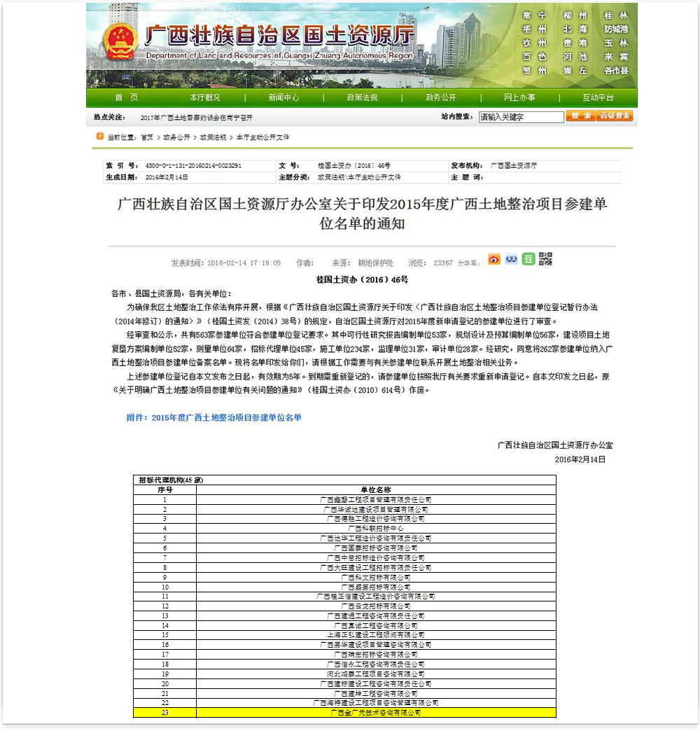This screenshot has height=731, width=700.
Task: Open the 北海 city link
Action: click(575, 29)
